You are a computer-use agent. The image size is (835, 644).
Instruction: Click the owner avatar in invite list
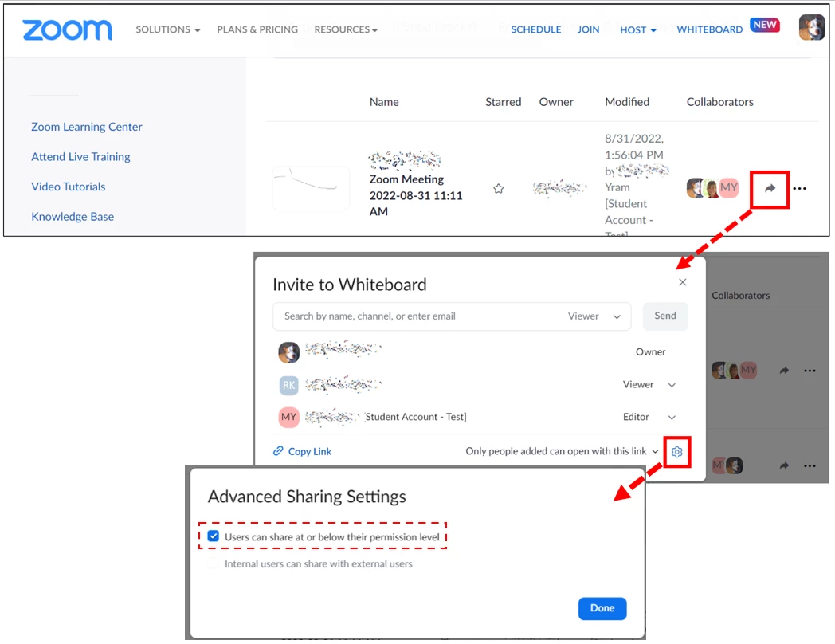288,352
